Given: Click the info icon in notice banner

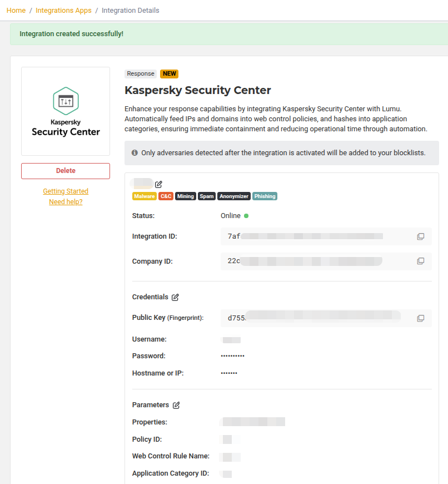Looking at the screenshot, I should pos(135,153).
